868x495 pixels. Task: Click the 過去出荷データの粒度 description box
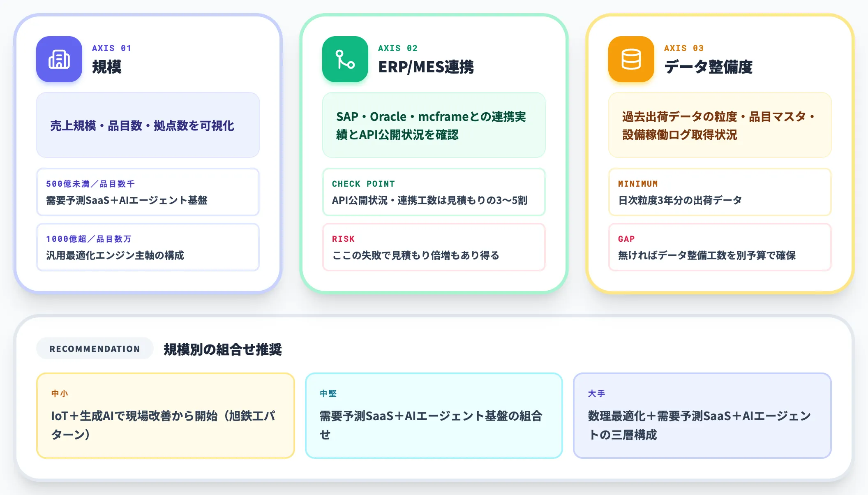(720, 125)
